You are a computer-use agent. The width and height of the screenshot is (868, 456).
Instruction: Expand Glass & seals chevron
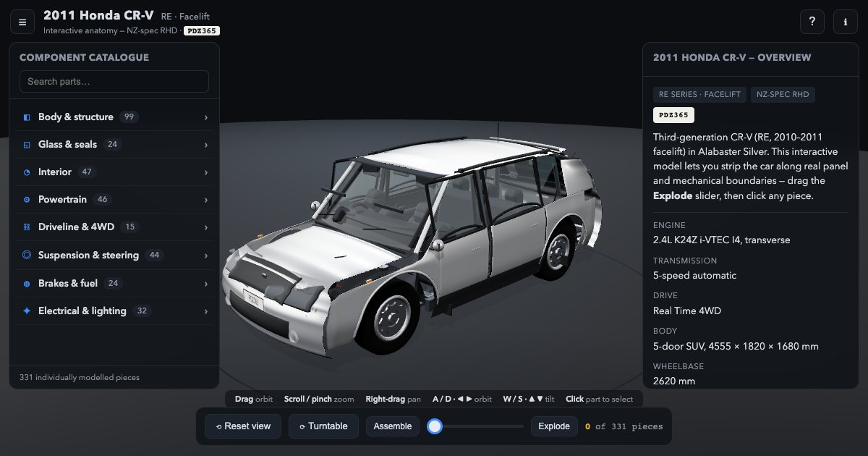click(x=206, y=145)
